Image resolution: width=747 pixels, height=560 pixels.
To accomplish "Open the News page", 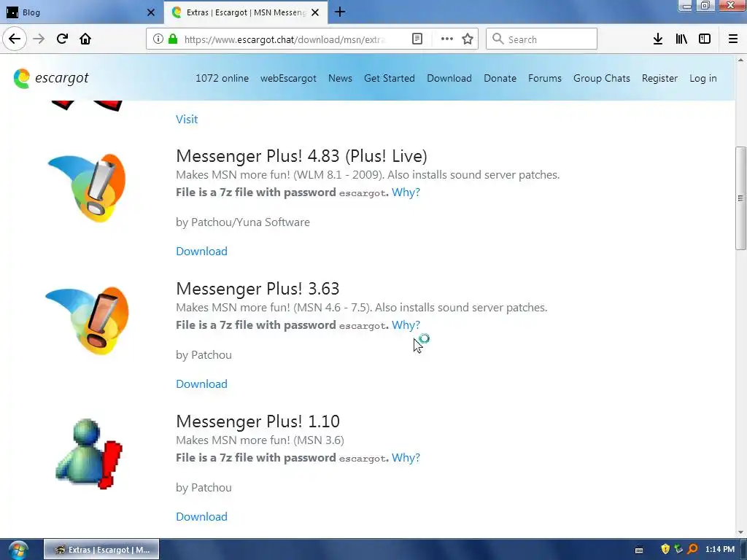I will coord(340,78).
